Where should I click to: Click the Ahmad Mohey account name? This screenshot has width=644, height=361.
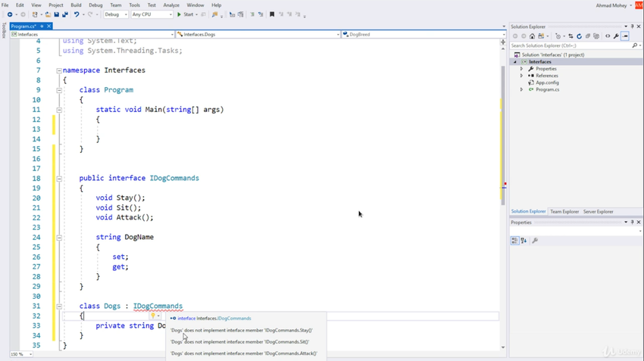611,5
